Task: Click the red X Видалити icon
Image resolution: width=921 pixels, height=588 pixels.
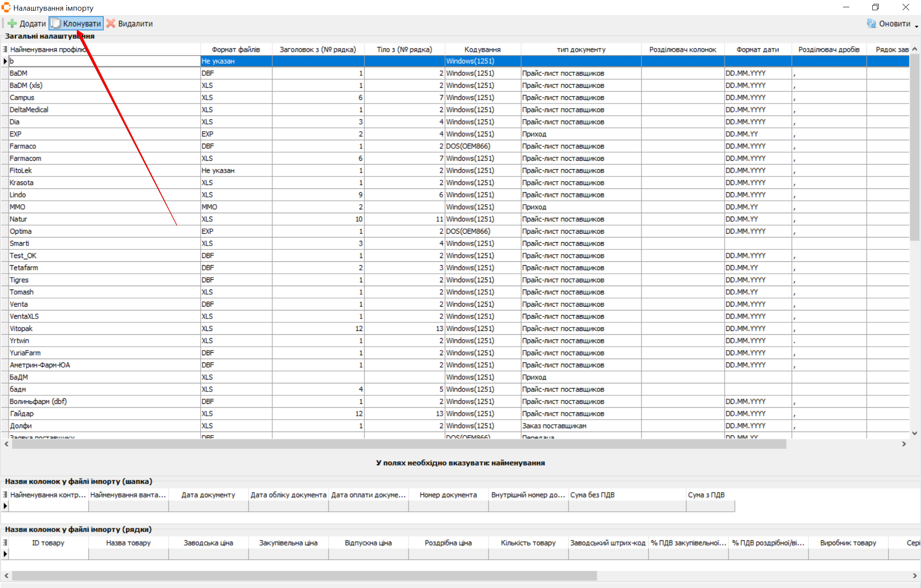Action: [x=111, y=23]
